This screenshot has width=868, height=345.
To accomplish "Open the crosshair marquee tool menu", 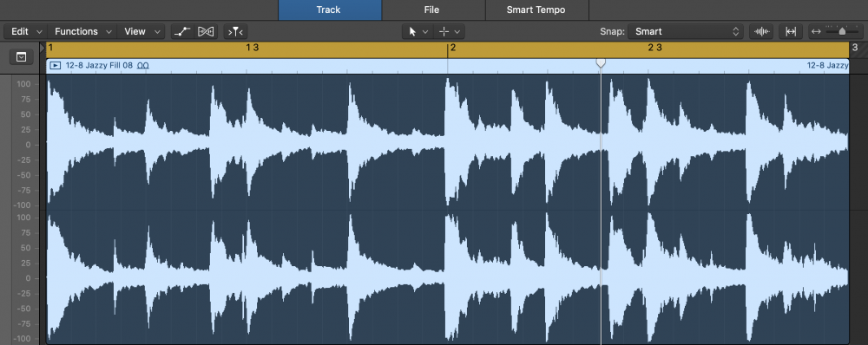I will tap(449, 31).
